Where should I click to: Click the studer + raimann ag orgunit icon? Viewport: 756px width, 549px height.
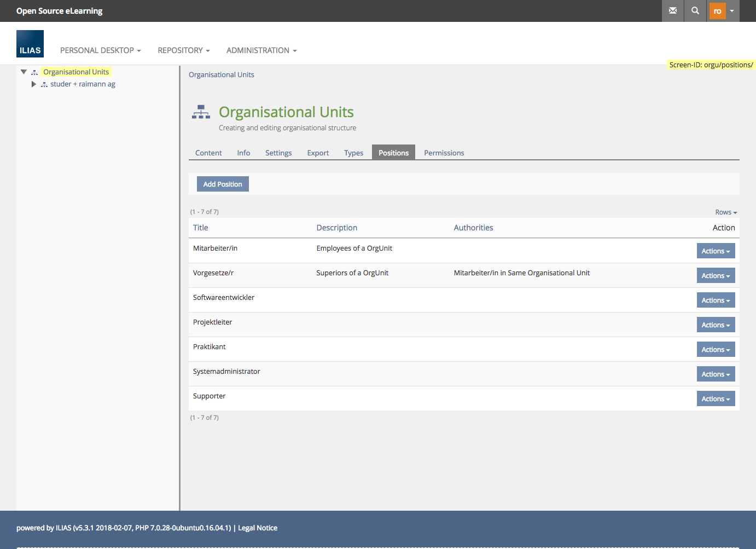44,84
